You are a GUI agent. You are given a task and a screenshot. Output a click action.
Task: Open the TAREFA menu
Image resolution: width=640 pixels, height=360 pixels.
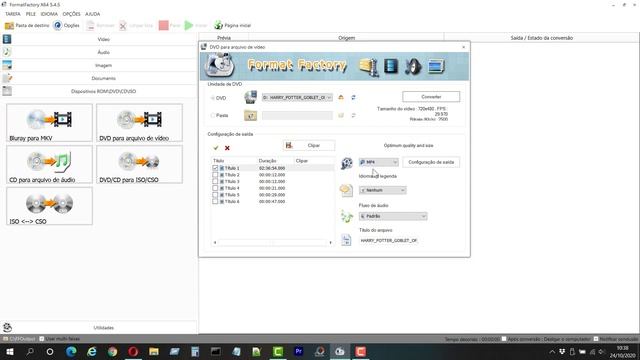[13, 14]
